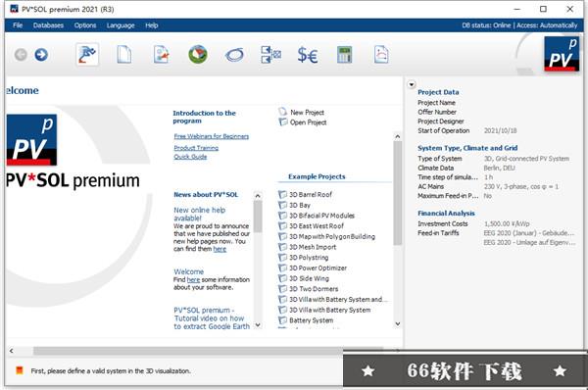Collapse the project overview panel arrow

click(412, 84)
